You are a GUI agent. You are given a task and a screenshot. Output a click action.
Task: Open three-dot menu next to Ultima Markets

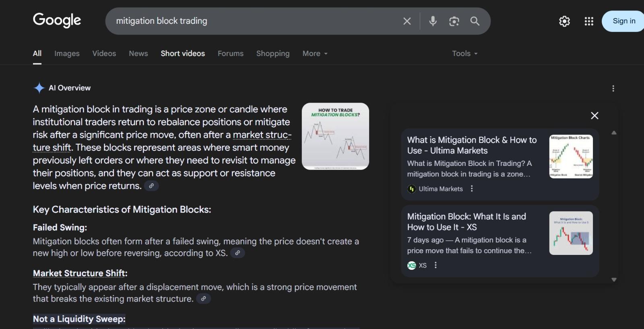click(x=472, y=188)
